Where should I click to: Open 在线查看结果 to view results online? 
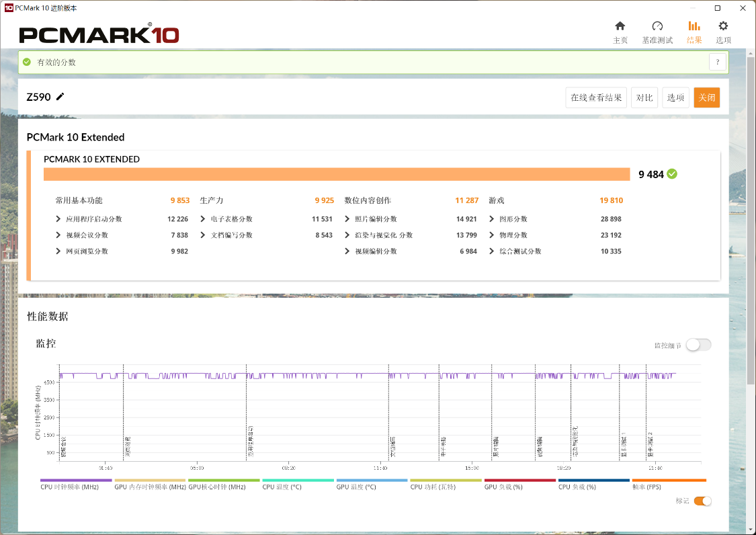point(595,97)
